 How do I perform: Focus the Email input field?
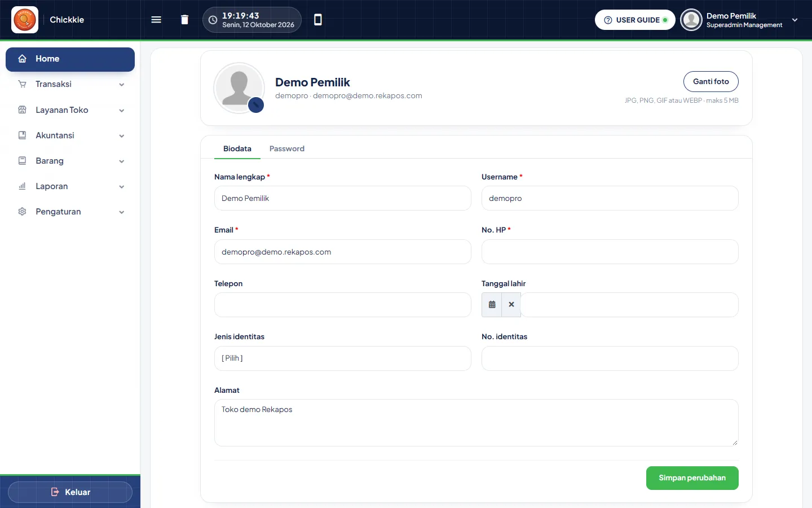[343, 252]
